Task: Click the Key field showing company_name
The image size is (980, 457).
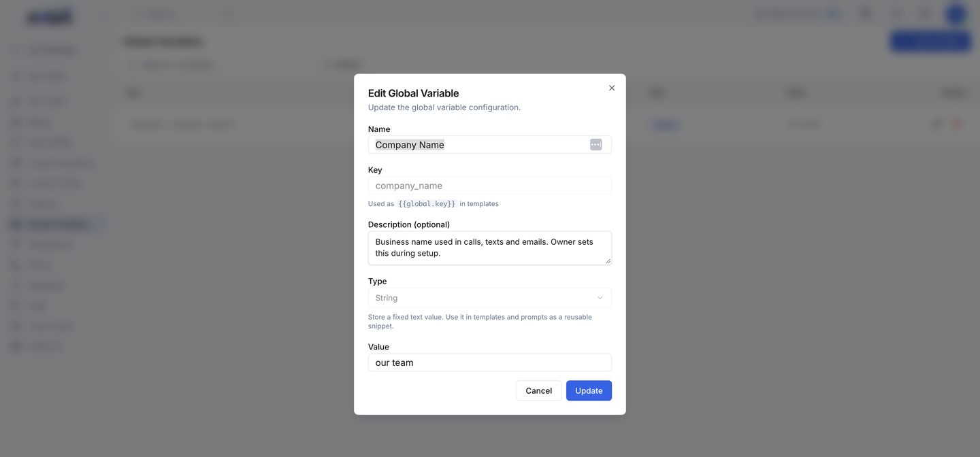Action: click(x=489, y=186)
